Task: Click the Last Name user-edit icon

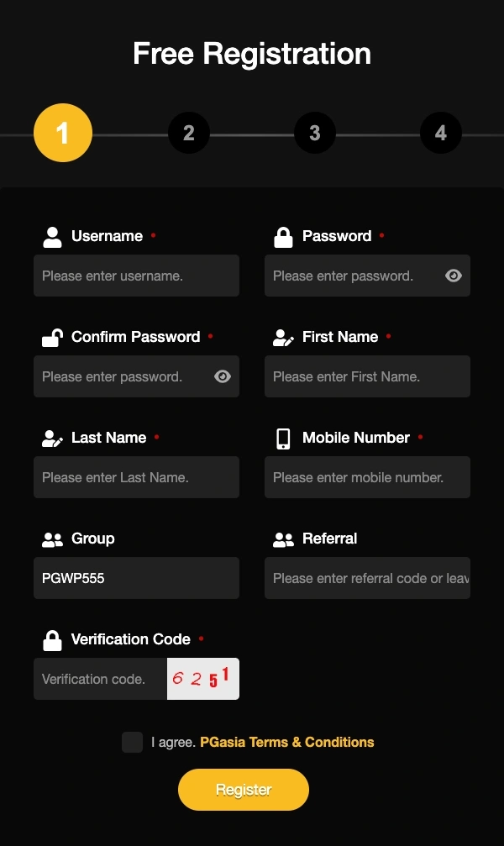Action: [x=52, y=438]
